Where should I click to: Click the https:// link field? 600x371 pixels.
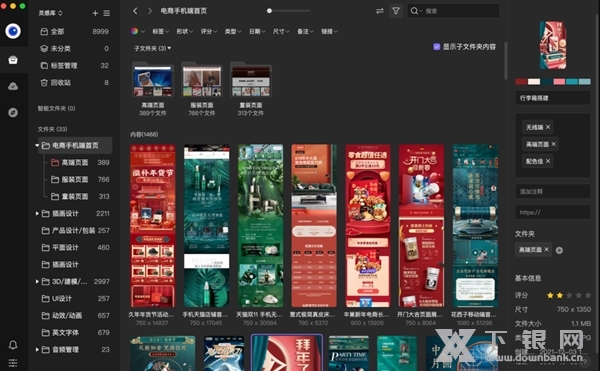click(x=553, y=212)
